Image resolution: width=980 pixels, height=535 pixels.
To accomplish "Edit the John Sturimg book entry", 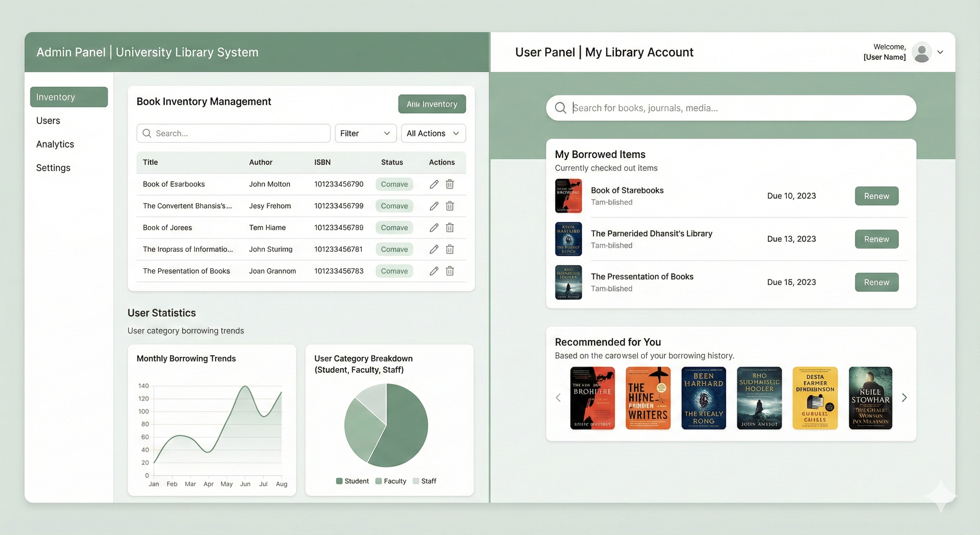I will pyautogui.click(x=434, y=249).
